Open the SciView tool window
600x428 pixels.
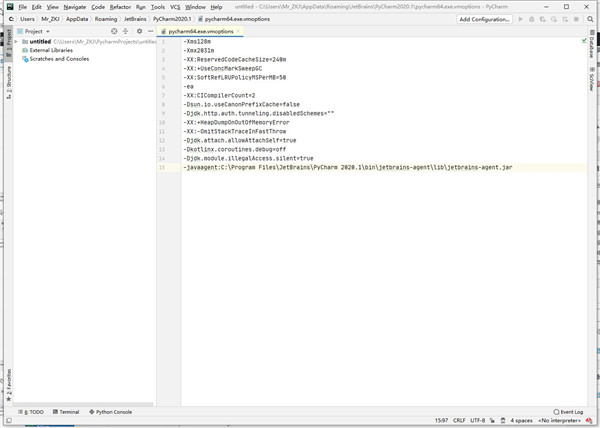592,79
